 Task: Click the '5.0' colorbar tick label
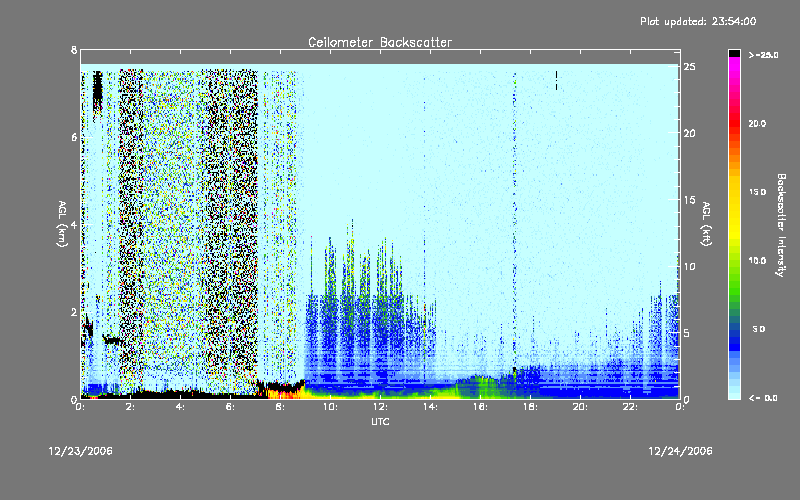click(x=759, y=329)
